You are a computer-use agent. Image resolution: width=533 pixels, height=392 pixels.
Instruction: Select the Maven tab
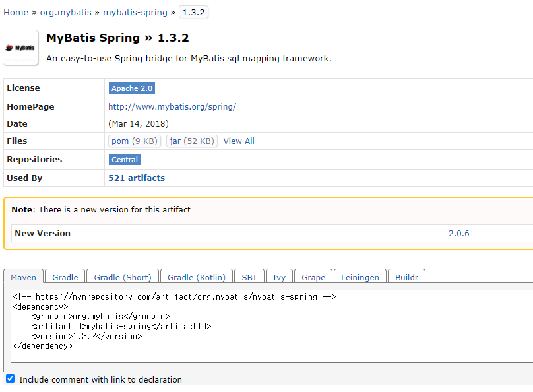tap(24, 277)
